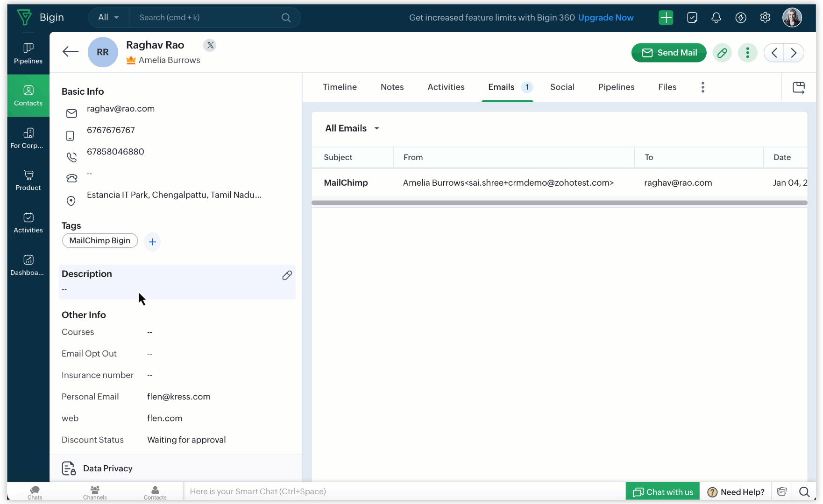Switch to the Activities tab
This screenshot has width=823, height=504.
tap(446, 87)
